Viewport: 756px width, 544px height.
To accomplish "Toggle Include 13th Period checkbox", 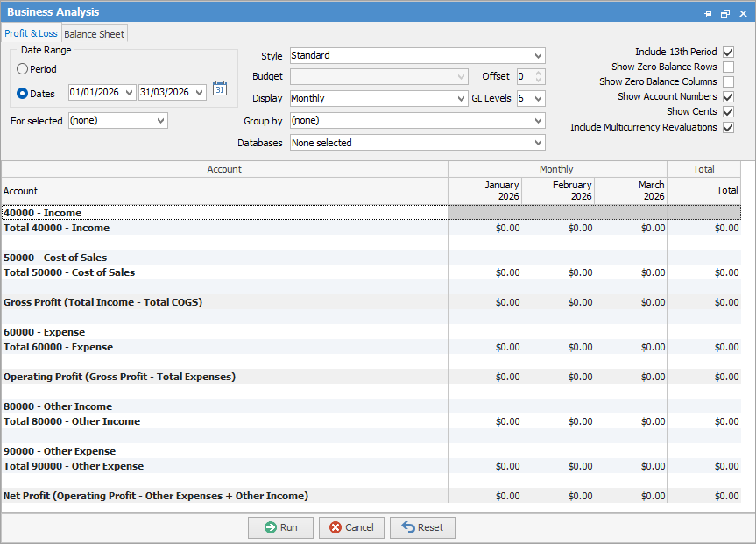I will tap(729, 52).
